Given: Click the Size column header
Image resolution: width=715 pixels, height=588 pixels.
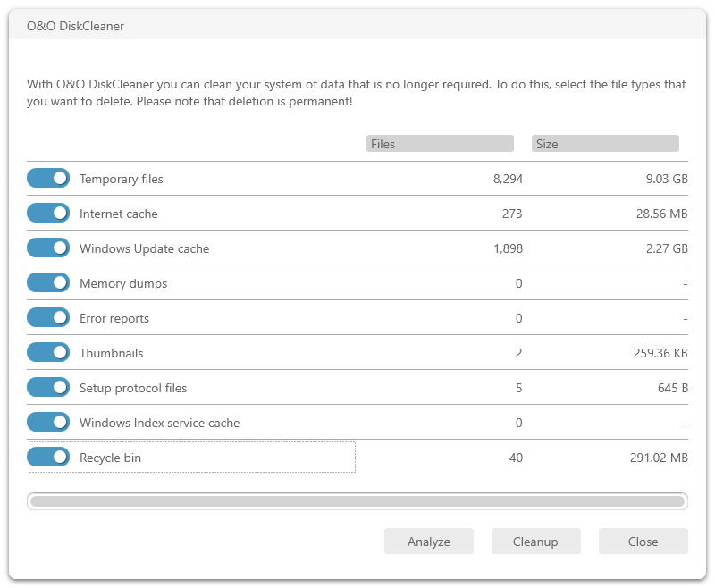Looking at the screenshot, I should (605, 144).
